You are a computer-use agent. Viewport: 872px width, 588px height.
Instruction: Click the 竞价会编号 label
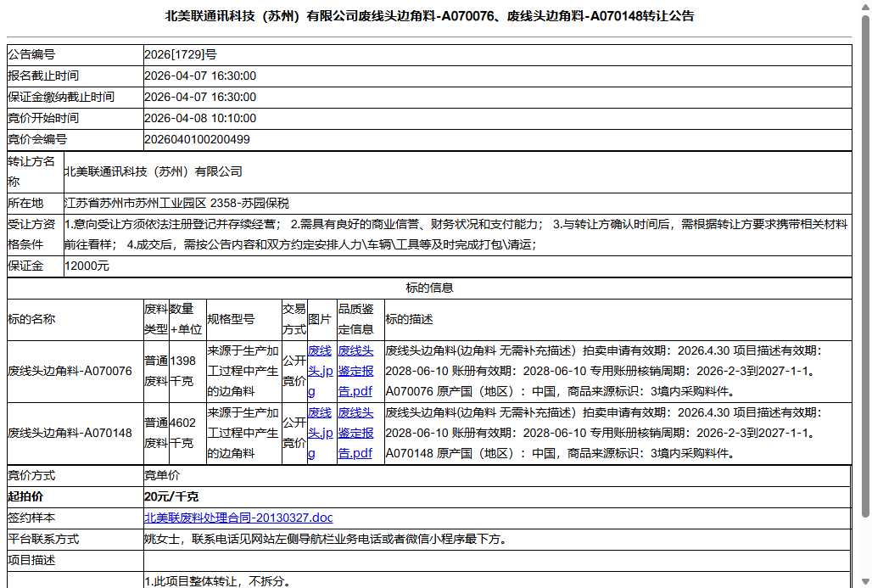(x=37, y=139)
